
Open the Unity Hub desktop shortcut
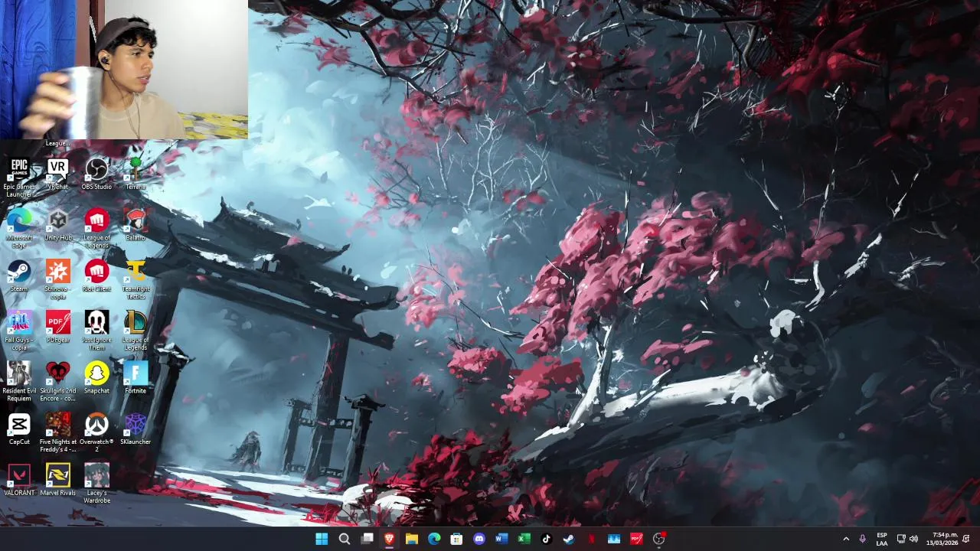[57, 225]
